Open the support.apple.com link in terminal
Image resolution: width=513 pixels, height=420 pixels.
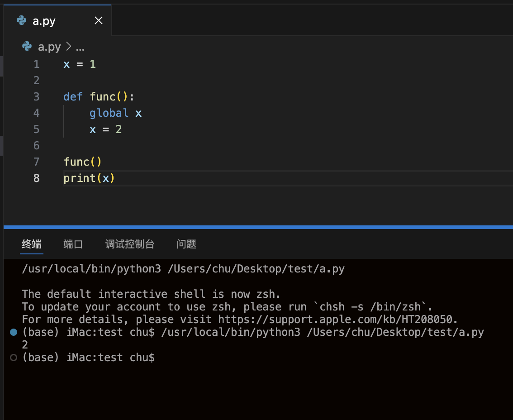[337, 320]
